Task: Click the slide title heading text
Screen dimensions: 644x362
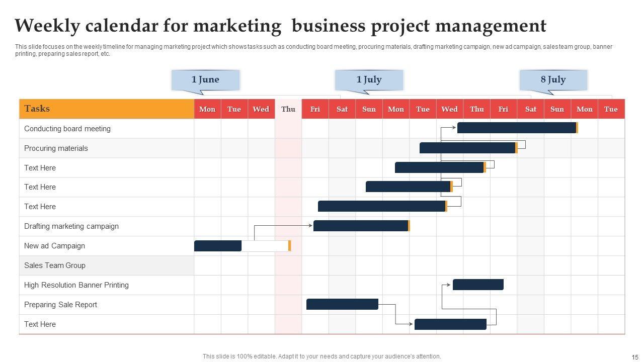Action: (x=280, y=26)
